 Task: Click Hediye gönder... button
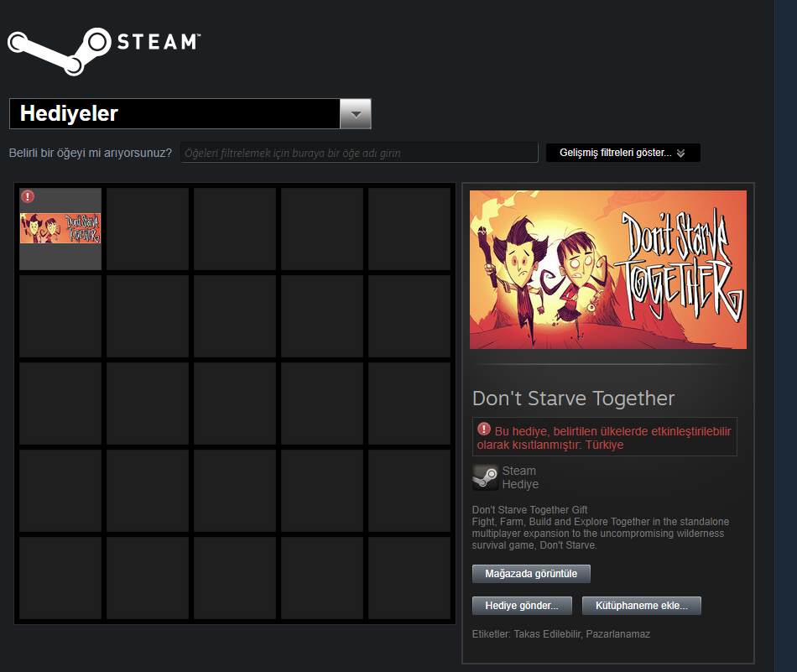tap(522, 606)
